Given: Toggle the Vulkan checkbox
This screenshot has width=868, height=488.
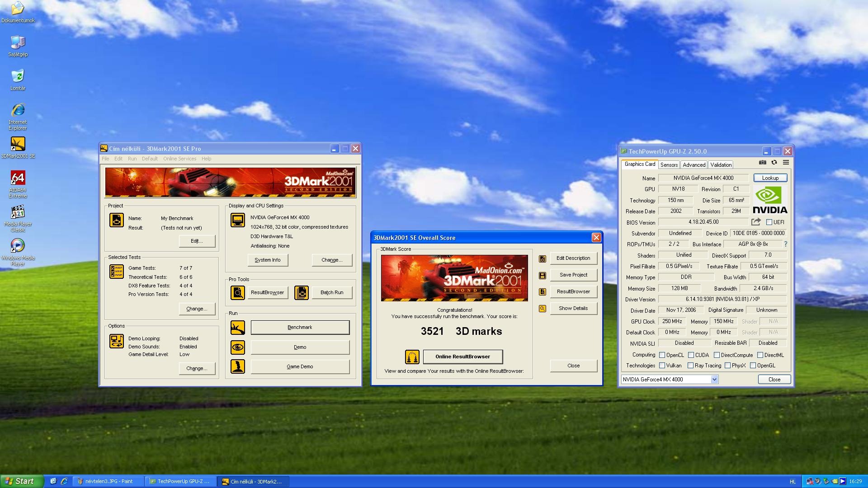Looking at the screenshot, I should pyautogui.click(x=662, y=366).
